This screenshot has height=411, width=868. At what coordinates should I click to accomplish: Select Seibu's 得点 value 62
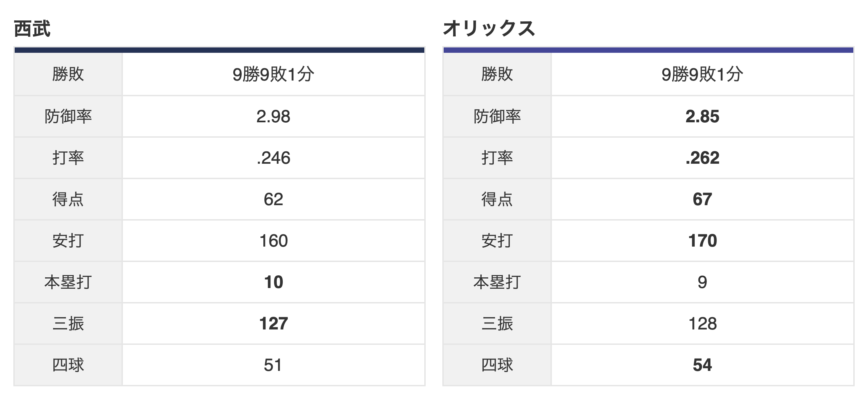[x=273, y=199]
